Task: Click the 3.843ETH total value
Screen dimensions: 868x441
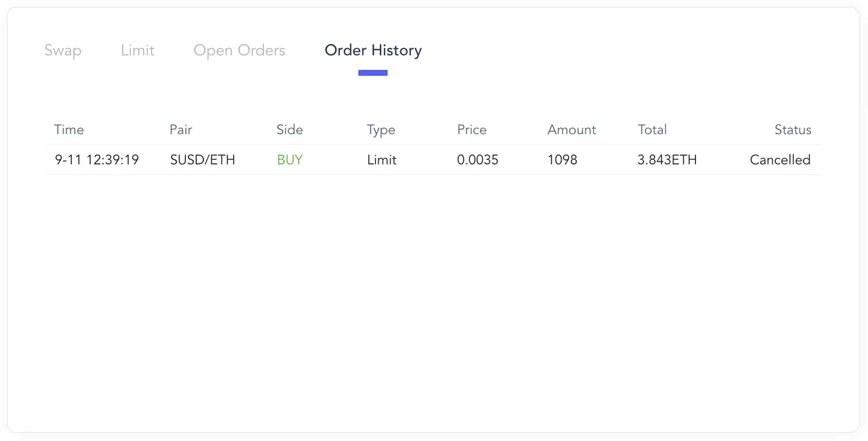Action: pos(667,161)
